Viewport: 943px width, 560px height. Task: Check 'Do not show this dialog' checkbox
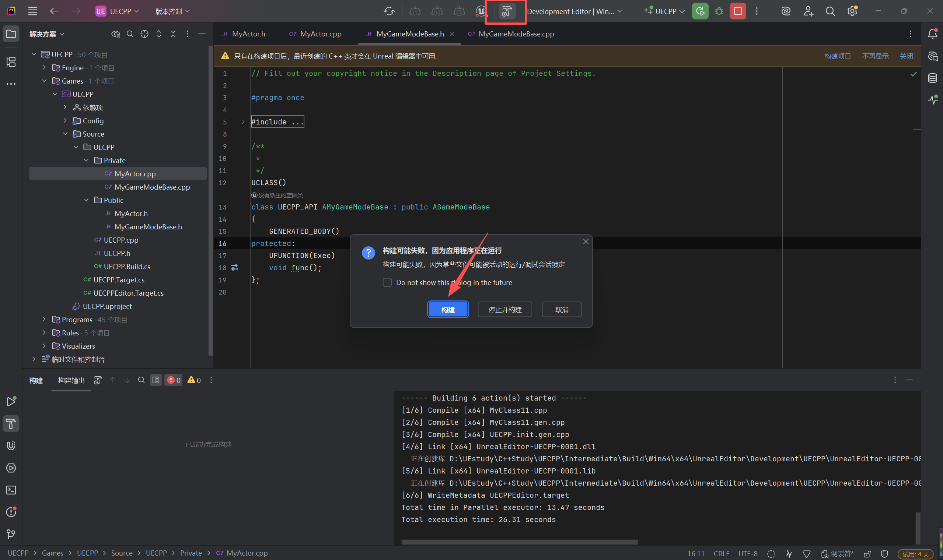point(387,282)
